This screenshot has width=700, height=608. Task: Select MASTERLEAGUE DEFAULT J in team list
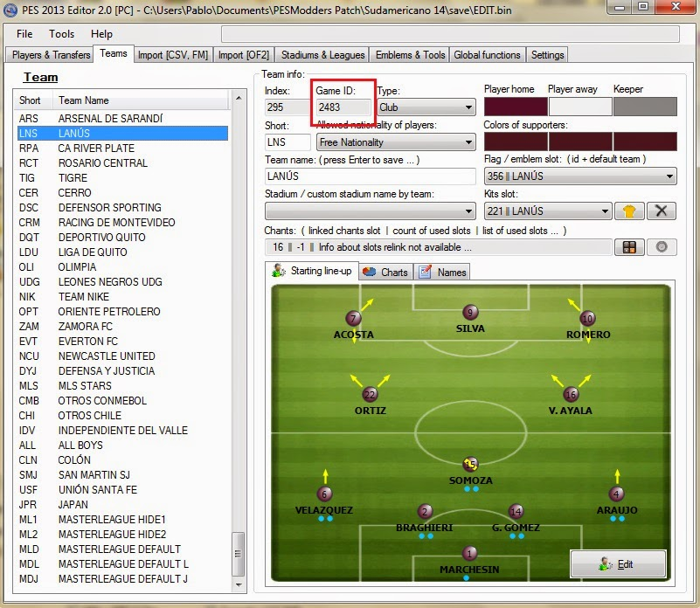122,579
